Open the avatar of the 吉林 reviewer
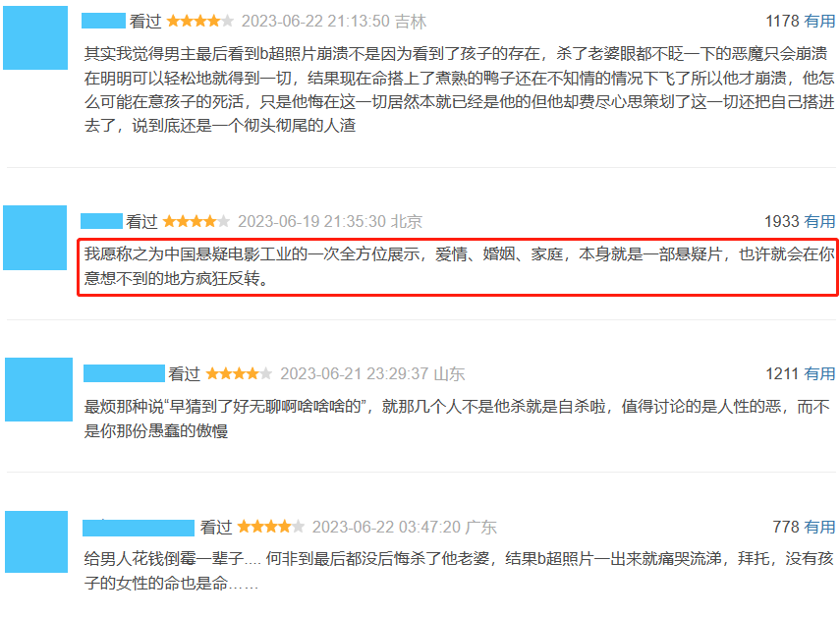 point(35,37)
